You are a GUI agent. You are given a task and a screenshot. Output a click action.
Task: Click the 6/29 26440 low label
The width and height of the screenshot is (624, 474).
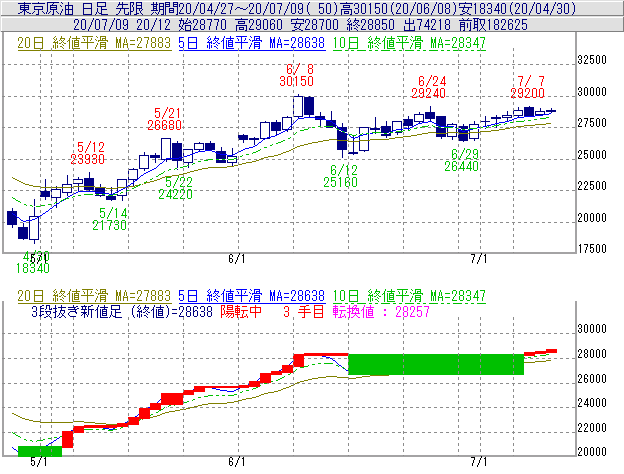[x=462, y=160]
